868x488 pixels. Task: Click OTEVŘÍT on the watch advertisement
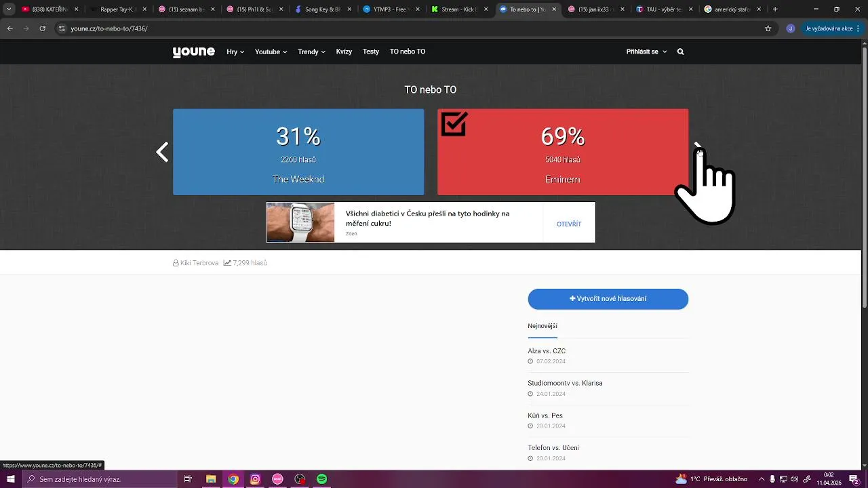pyautogui.click(x=568, y=224)
